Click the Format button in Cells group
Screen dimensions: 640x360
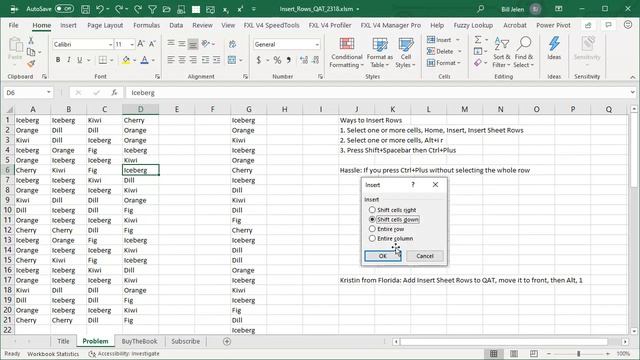(x=444, y=63)
